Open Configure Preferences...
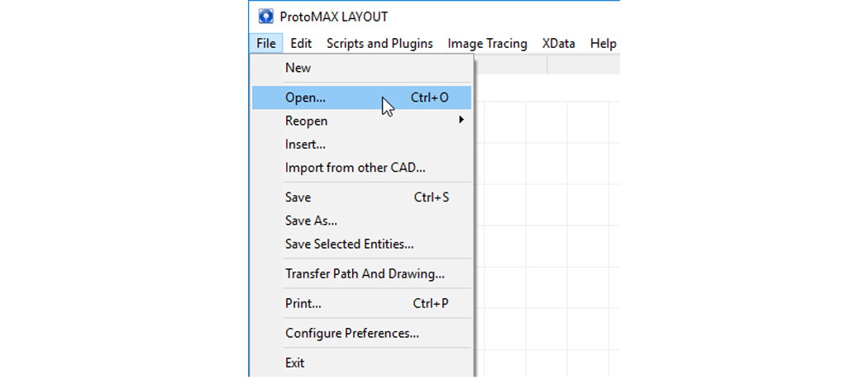Image resolution: width=868 pixels, height=380 pixels. [x=352, y=334]
